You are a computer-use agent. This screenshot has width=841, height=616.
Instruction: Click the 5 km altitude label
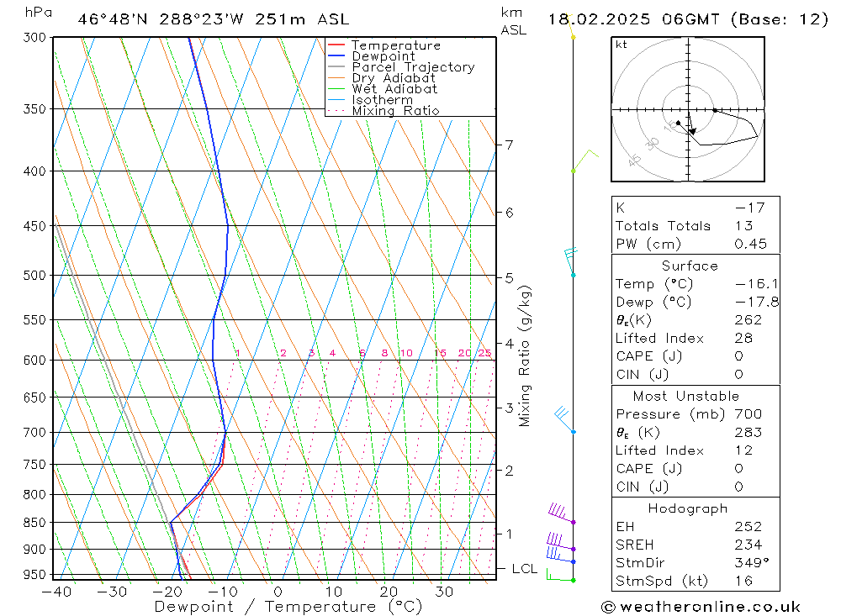click(x=509, y=277)
